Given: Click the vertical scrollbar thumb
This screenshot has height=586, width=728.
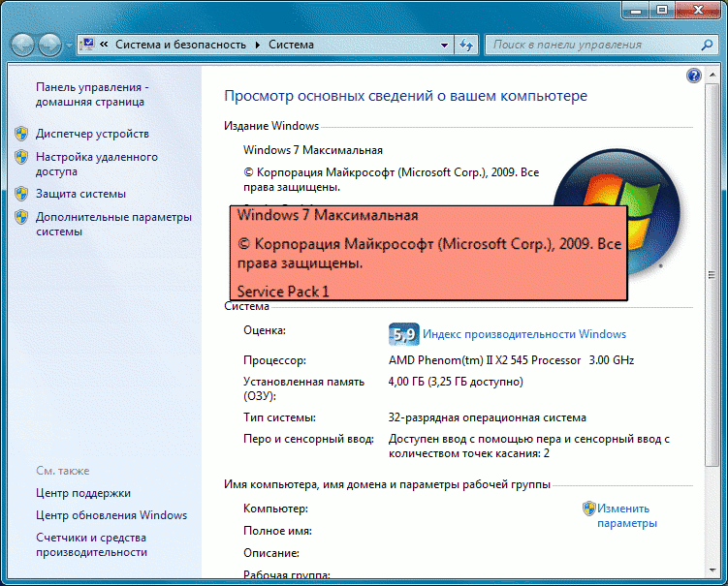Looking at the screenshot, I should pyautogui.click(x=712, y=275).
